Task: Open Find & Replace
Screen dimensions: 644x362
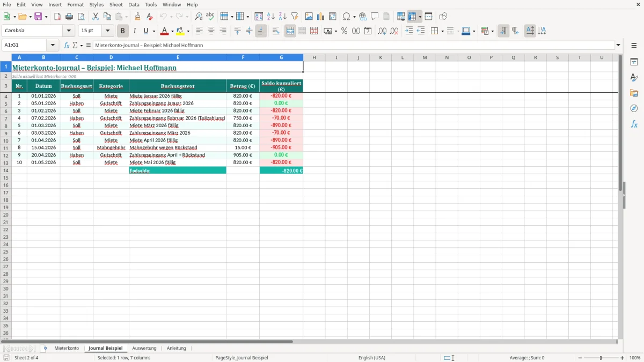Action: (x=199, y=17)
